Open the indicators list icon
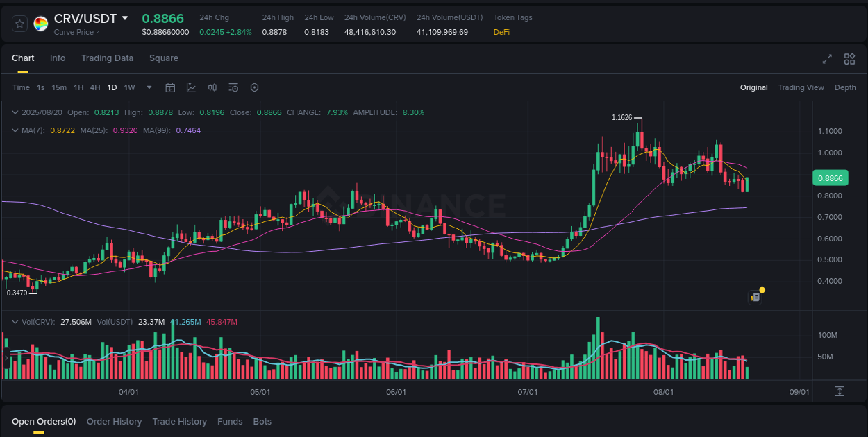Image resolution: width=868 pixels, height=437 pixels. pyautogui.click(x=233, y=87)
